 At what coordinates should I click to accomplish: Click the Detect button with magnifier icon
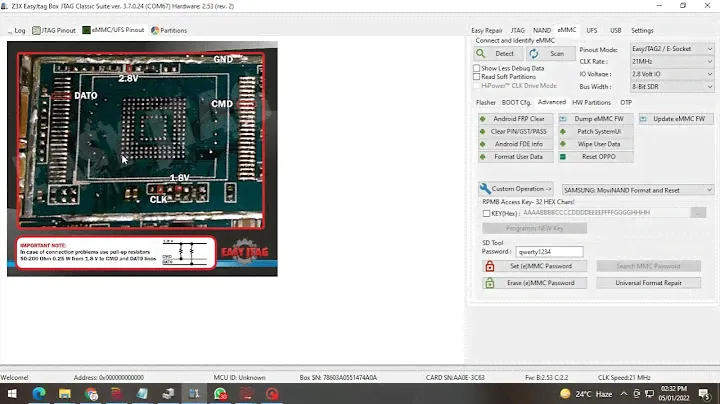tap(497, 53)
